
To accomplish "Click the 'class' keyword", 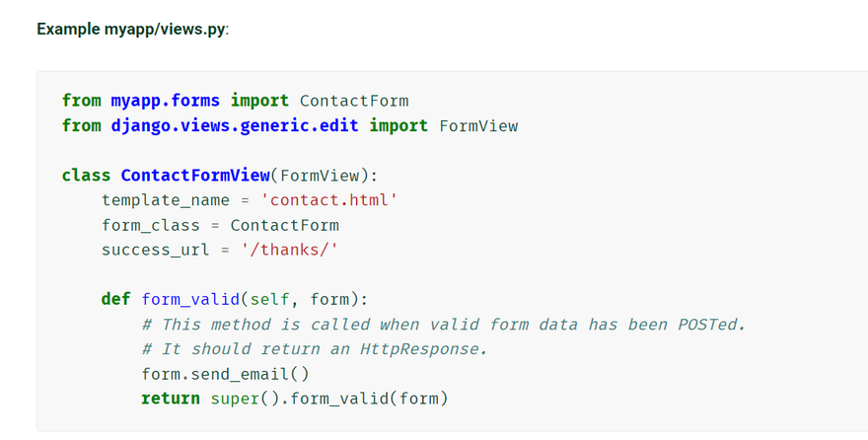I will tap(86, 176).
